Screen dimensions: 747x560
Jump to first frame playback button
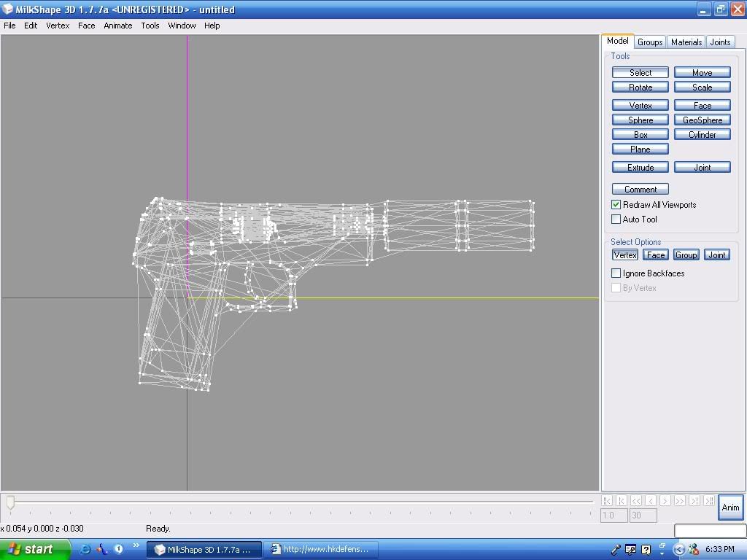[x=606, y=500]
